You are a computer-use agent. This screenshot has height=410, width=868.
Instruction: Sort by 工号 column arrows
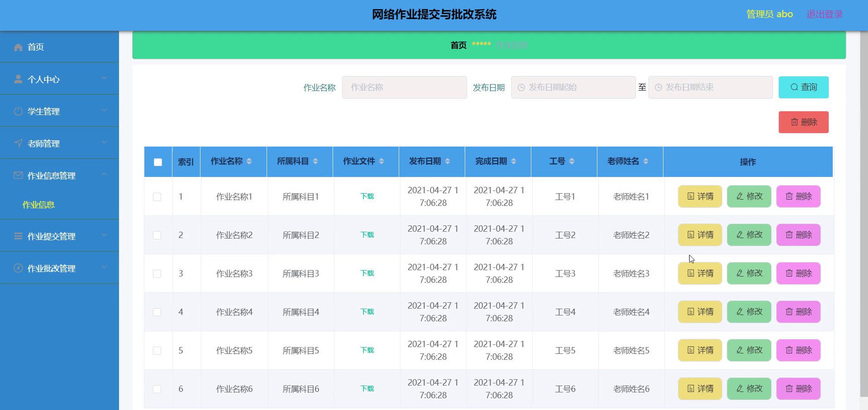pos(572,161)
